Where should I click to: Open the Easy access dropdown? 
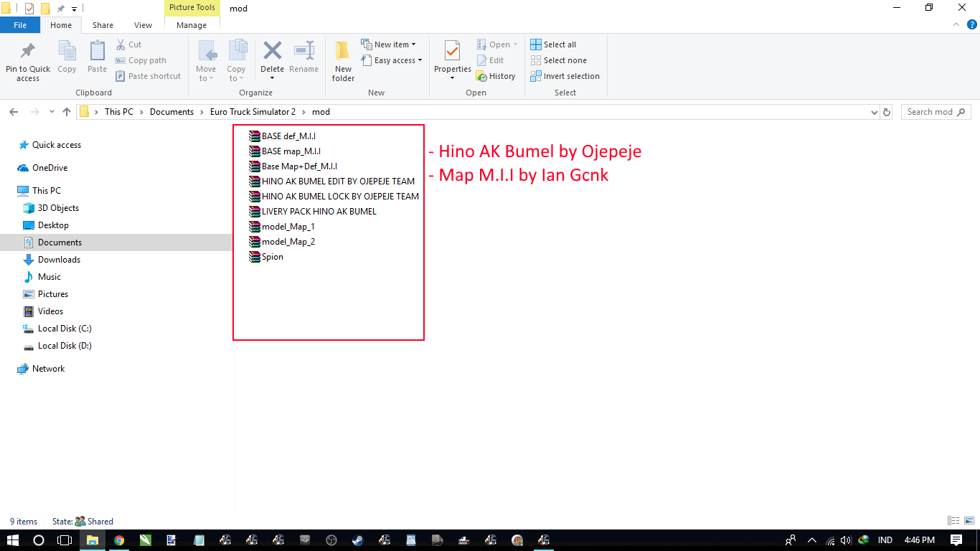[x=391, y=60]
